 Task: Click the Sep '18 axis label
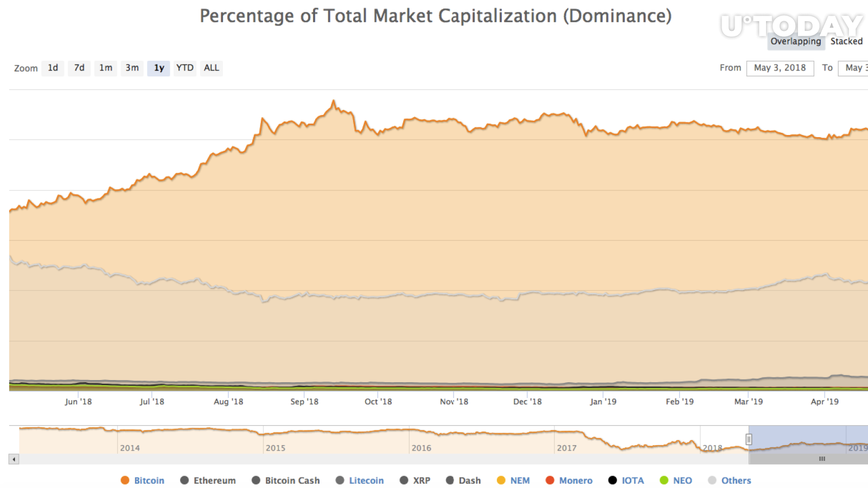point(304,402)
